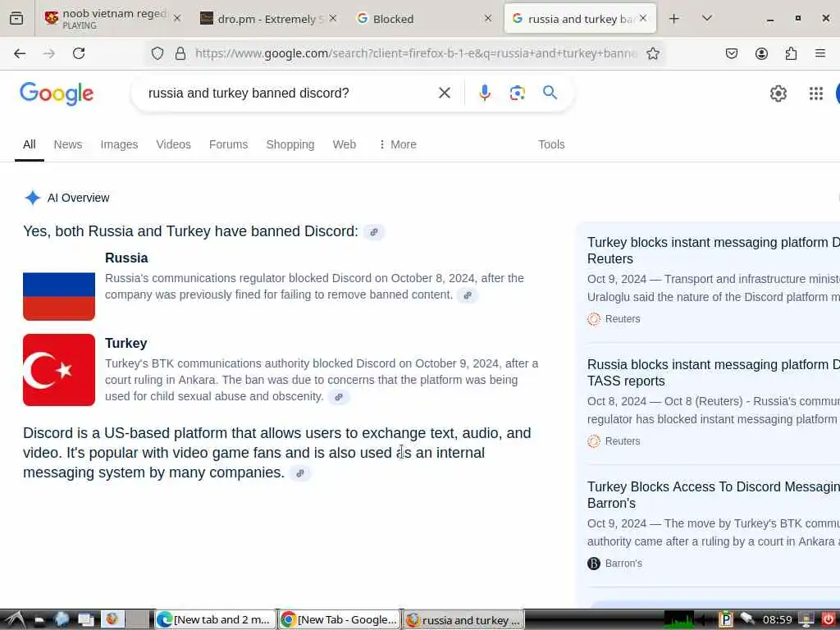Close the 'russia and turkey' tab
The height and width of the screenshot is (630, 840).
643,19
